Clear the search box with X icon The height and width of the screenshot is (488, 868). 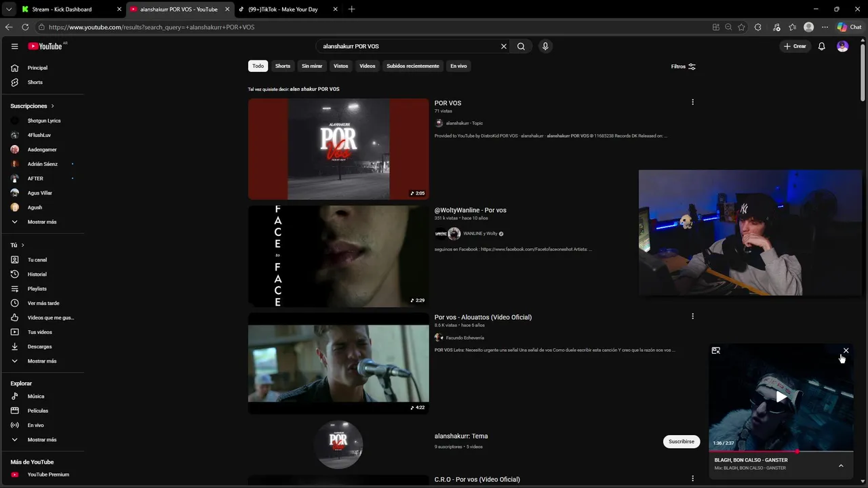tap(504, 46)
